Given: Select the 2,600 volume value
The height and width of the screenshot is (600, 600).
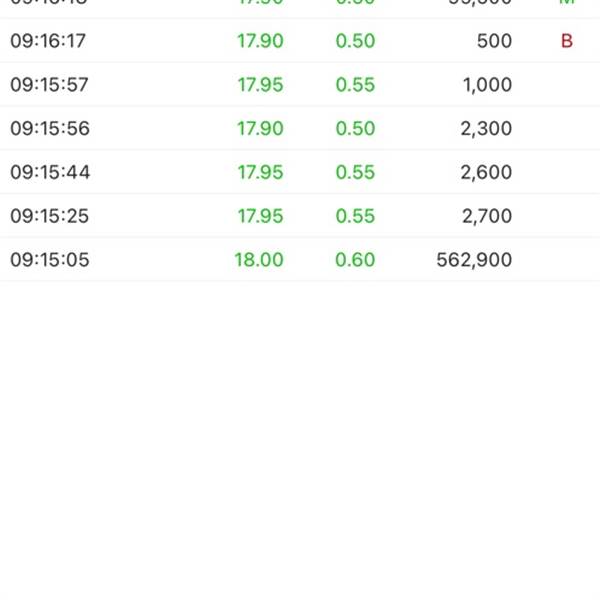Looking at the screenshot, I should coord(486,172).
